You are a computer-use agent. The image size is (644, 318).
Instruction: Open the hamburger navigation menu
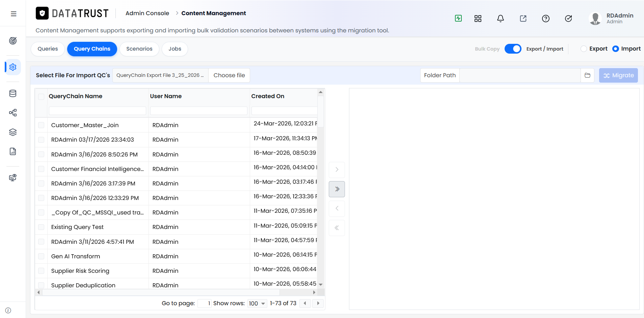coord(14,14)
